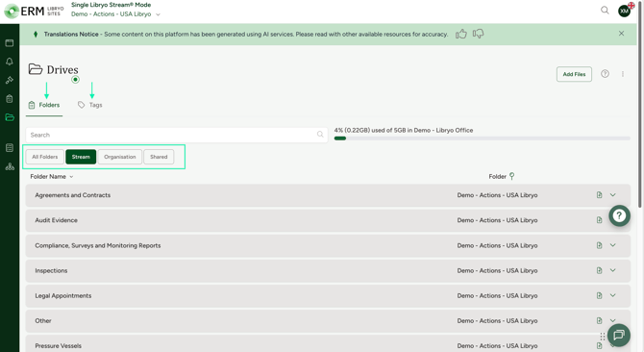Open file icon for Inspections row
644x352 pixels.
(x=599, y=270)
